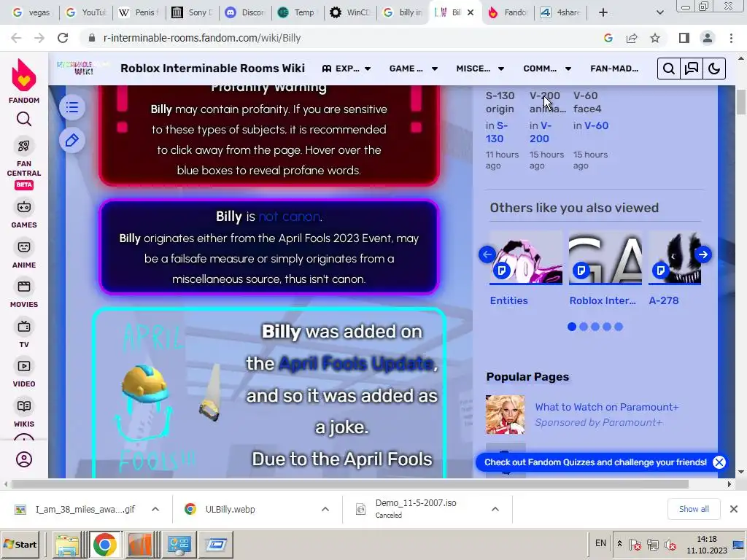
Task: Switch to the Discord browser tab
Action: point(245,12)
